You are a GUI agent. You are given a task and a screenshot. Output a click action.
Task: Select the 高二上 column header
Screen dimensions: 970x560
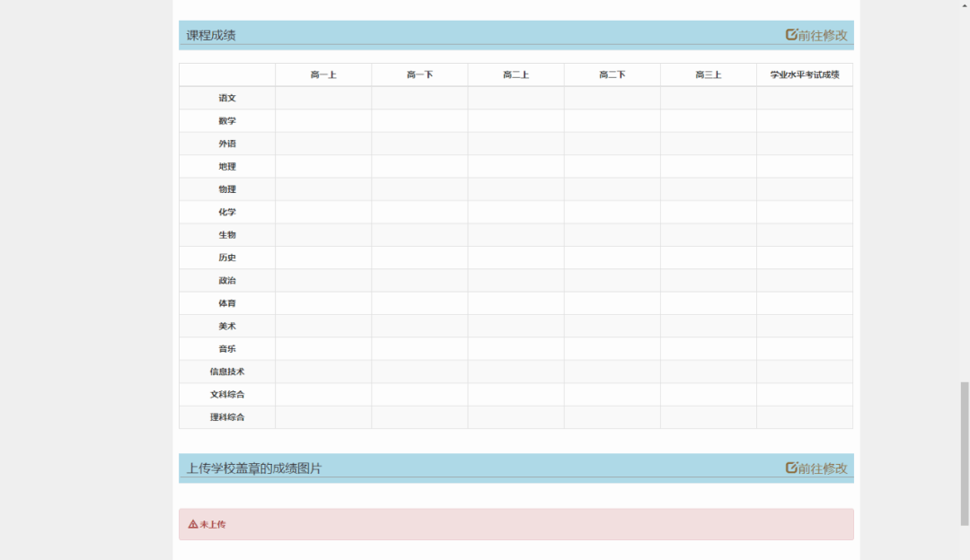[x=516, y=74]
